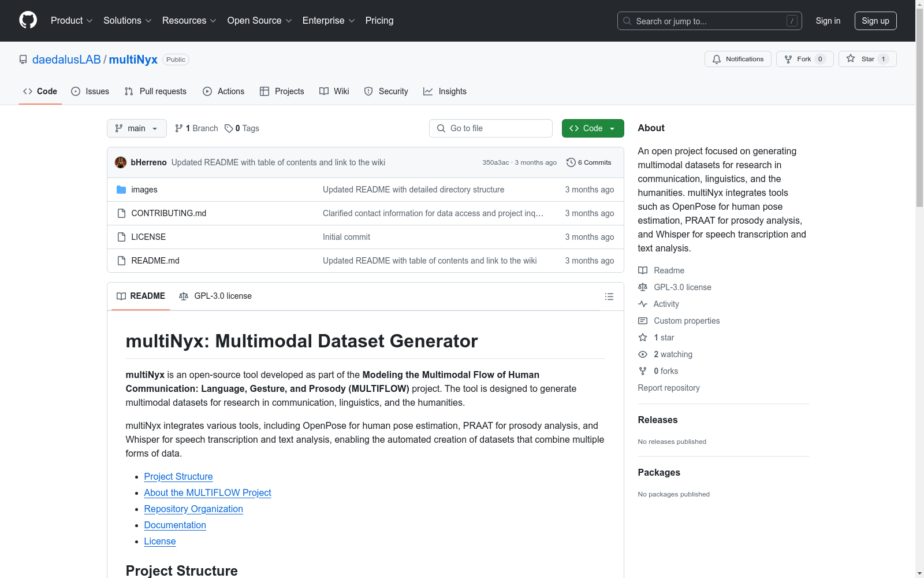Screen dimensions: 924x578
Task: Click the images folder icon
Action: click(121, 190)
